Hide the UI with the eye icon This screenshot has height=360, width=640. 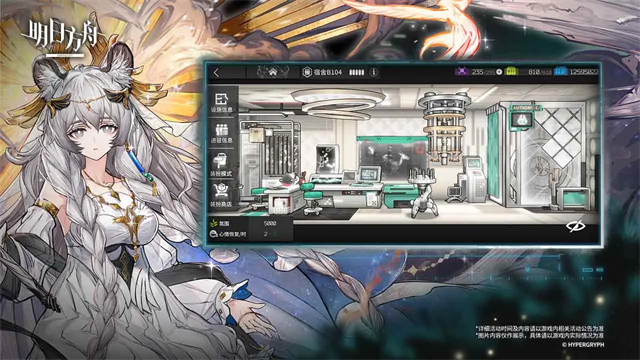(576, 227)
